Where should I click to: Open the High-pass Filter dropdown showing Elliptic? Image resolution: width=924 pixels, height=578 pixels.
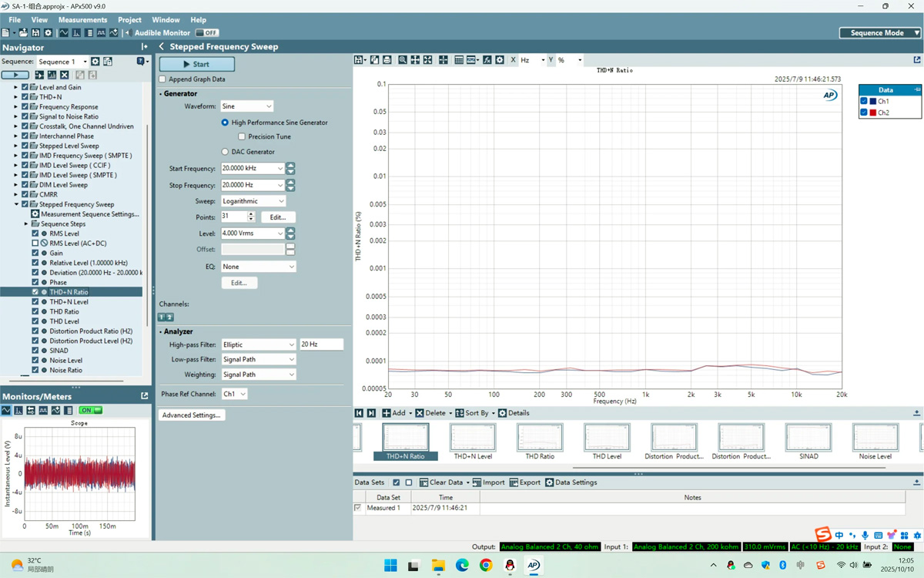click(x=258, y=344)
